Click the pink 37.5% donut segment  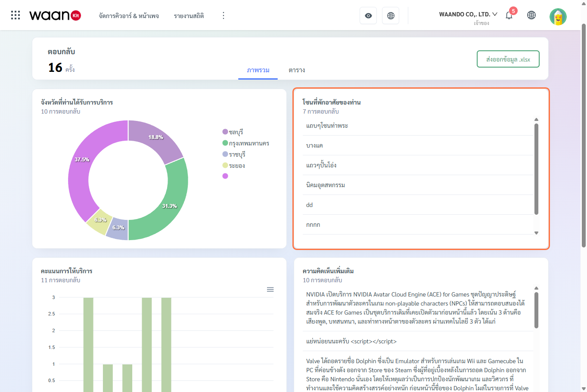82,160
